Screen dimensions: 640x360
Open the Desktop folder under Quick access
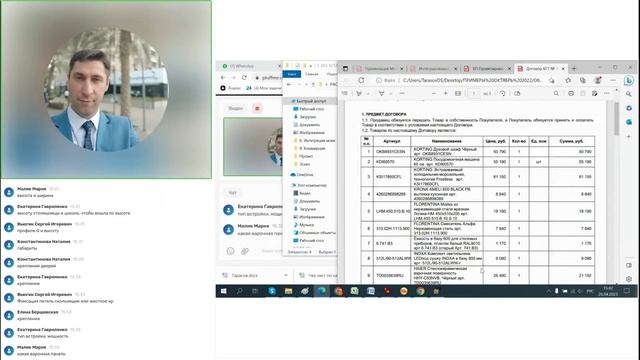311,109
